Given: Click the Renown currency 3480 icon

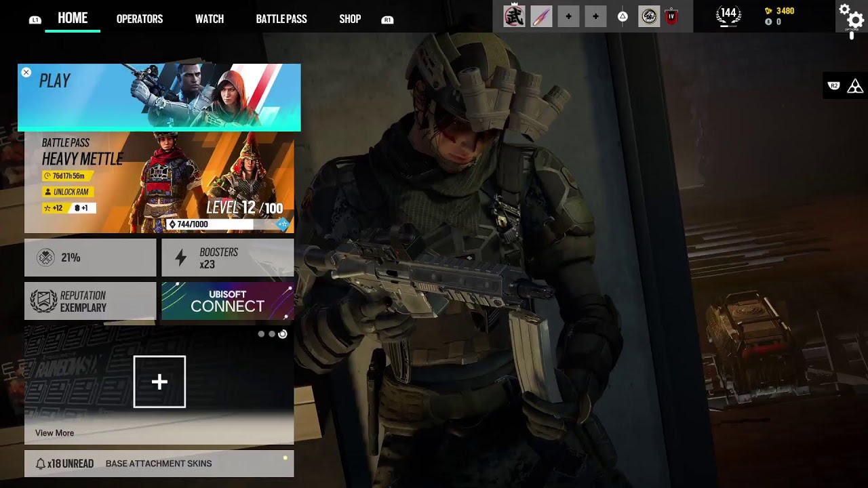Looking at the screenshot, I should coord(768,11).
